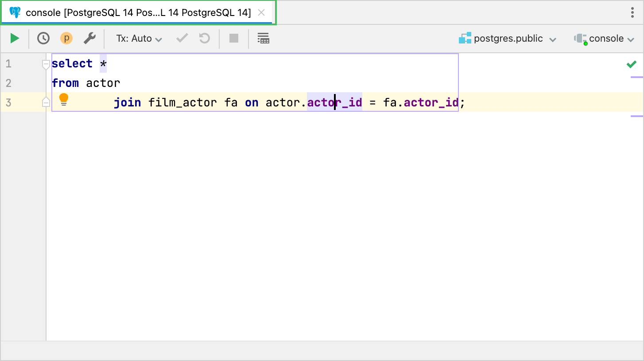Collapse the code fold arrow on line 1
The width and height of the screenshot is (644, 361).
(46, 64)
